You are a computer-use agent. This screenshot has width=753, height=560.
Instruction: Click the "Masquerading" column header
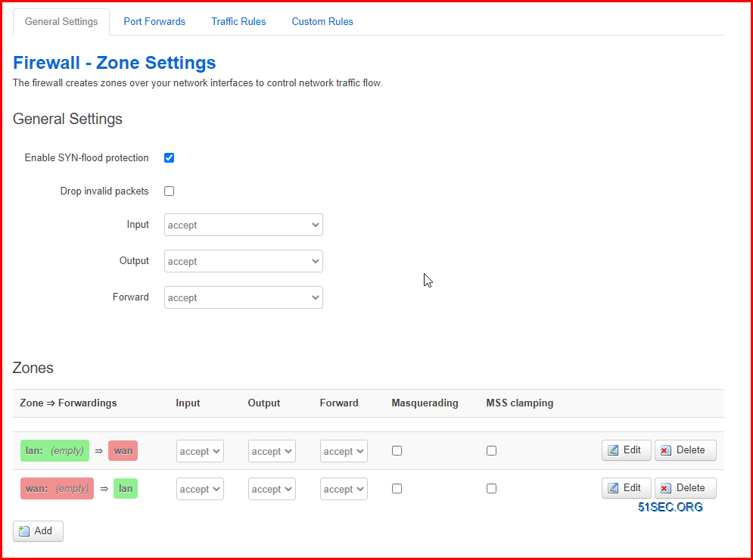[425, 403]
